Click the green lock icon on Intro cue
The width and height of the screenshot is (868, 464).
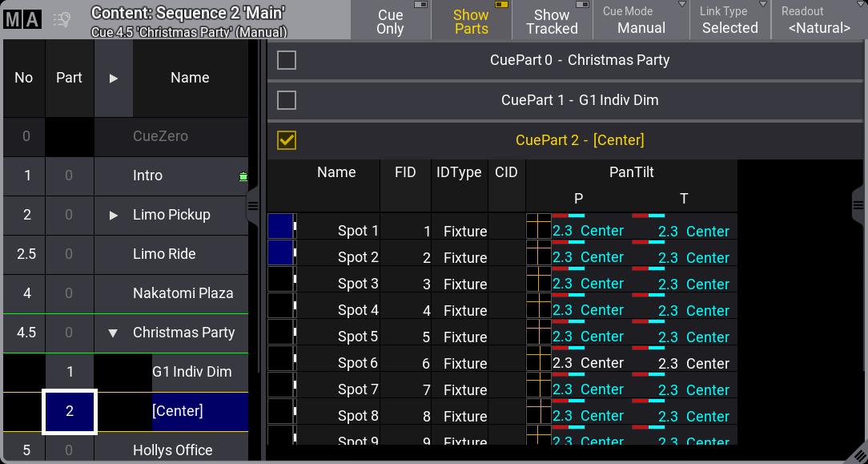coord(243,176)
